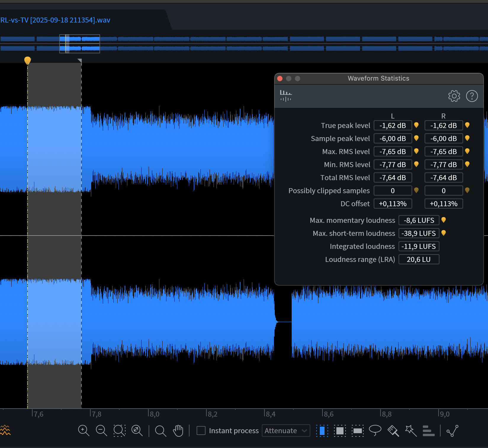Click the zoom out magnifier icon
The image size is (488, 448).
101,430
